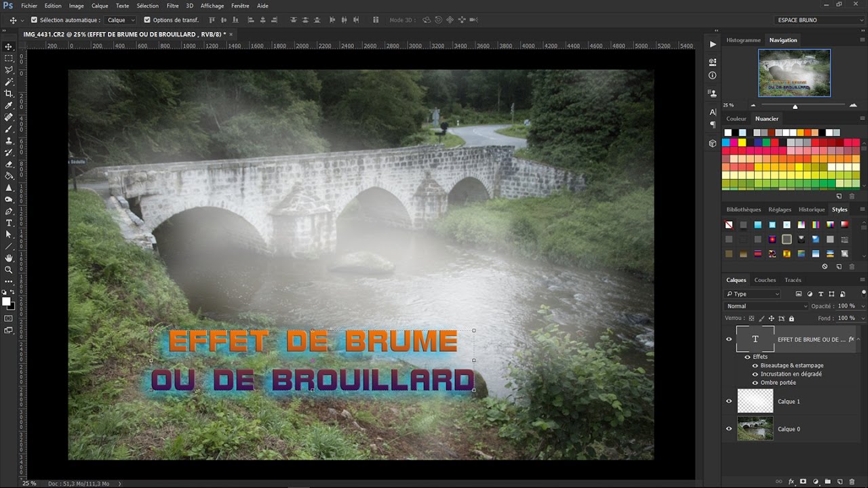868x488 pixels.
Task: Open the Calque auto-select dropdown in options bar
Action: click(x=121, y=20)
